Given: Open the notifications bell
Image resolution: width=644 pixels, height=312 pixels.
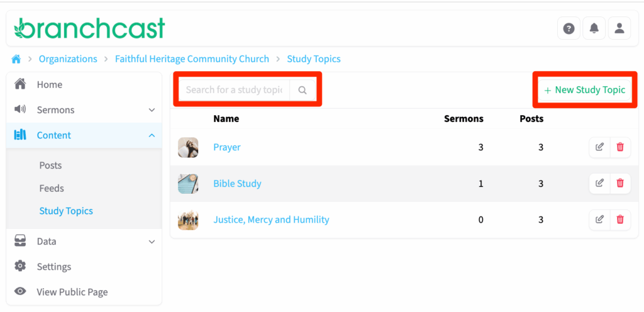Looking at the screenshot, I should [594, 28].
